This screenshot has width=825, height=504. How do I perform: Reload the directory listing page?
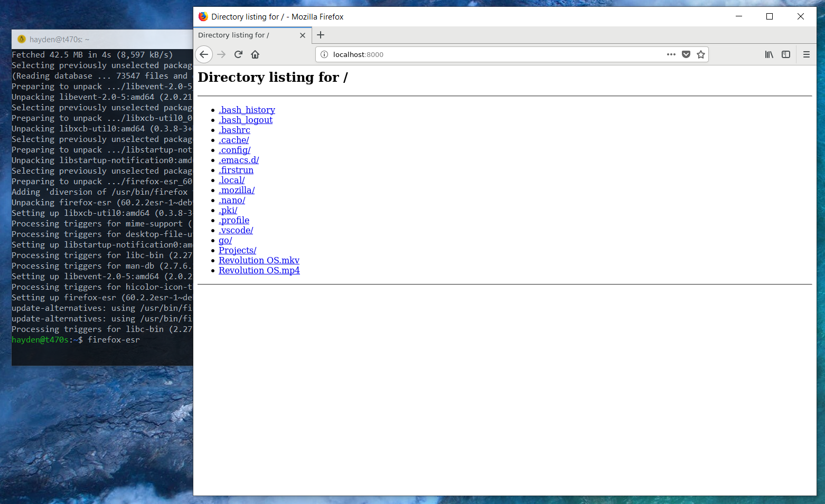(x=238, y=54)
